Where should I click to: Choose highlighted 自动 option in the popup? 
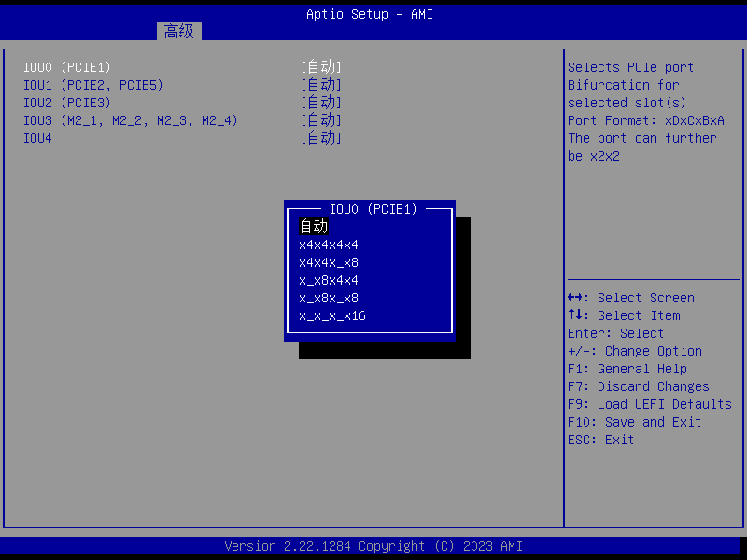click(314, 227)
